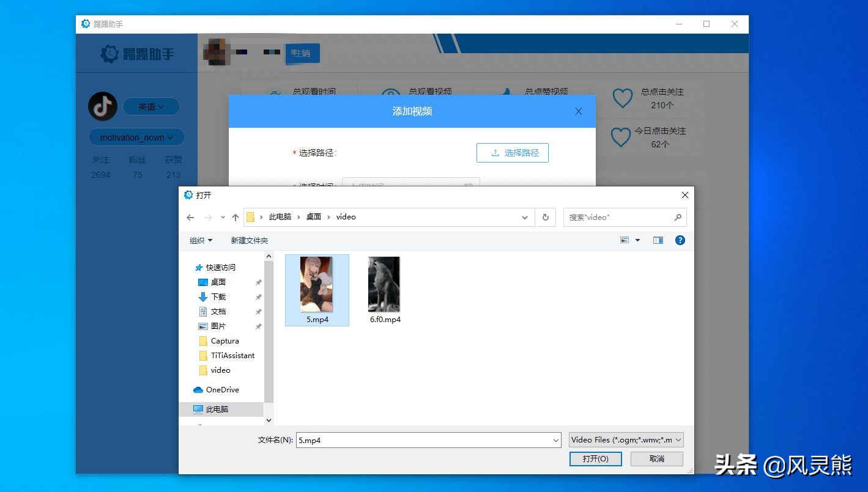Expand the motivation_nown account dropdown
This screenshot has height=492, width=868.
(136, 137)
